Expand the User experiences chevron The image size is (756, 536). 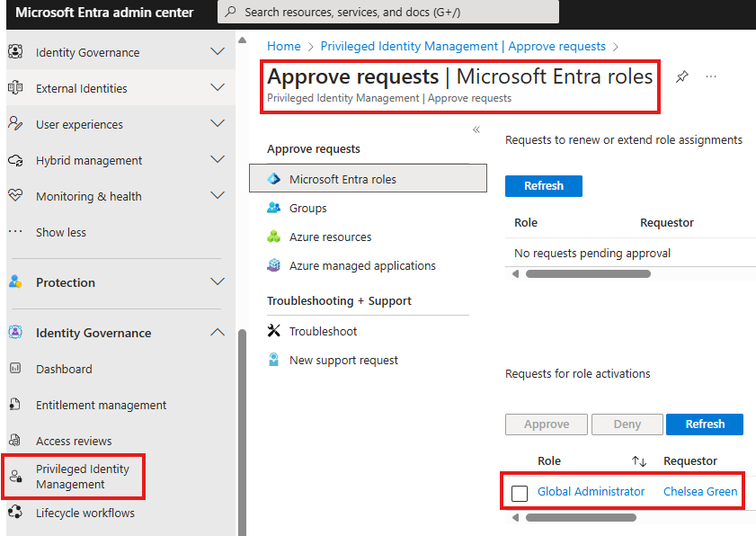tap(218, 123)
